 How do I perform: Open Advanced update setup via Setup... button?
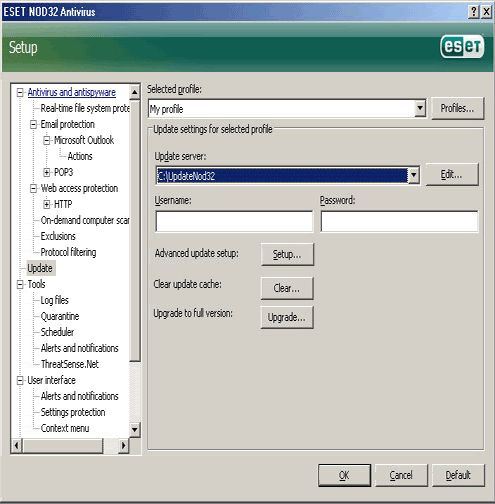pos(287,254)
